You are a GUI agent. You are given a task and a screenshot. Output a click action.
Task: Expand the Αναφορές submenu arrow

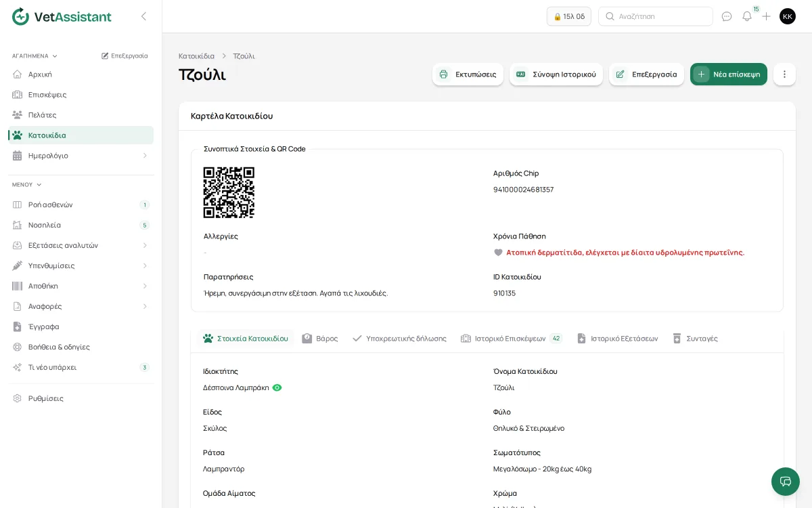click(145, 306)
